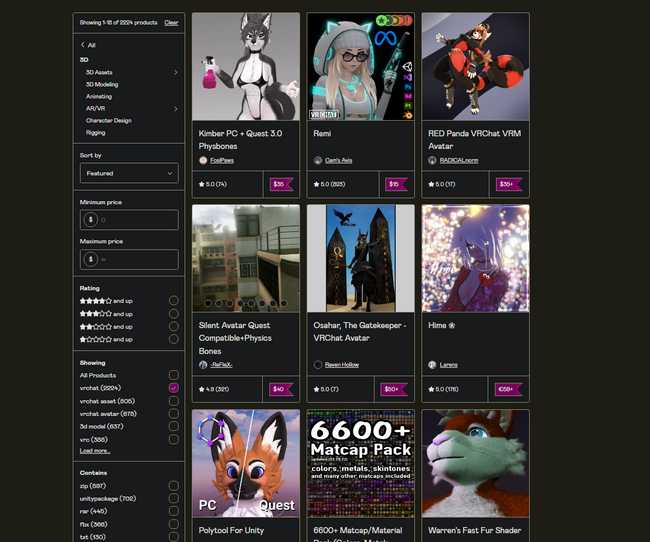Open the Raven Hollow seller link

(342, 365)
